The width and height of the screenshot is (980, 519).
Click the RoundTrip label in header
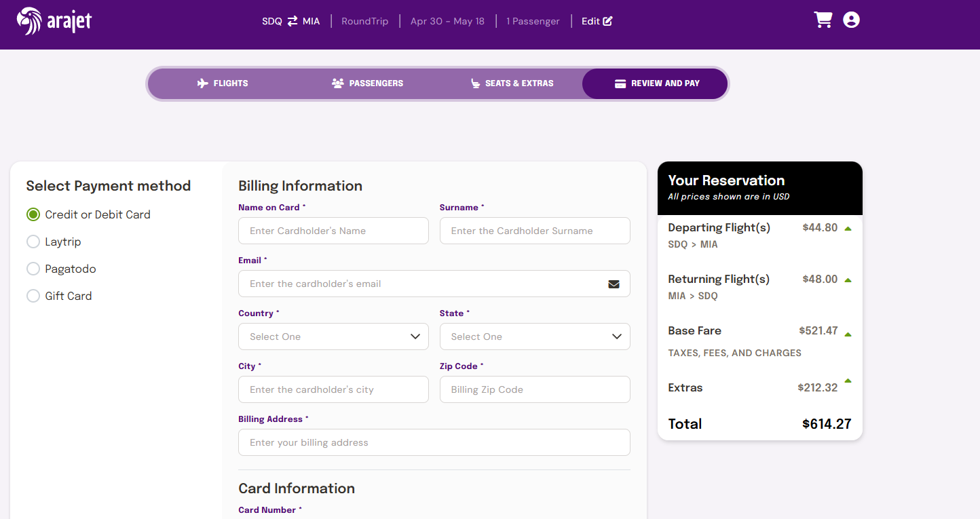coord(365,21)
